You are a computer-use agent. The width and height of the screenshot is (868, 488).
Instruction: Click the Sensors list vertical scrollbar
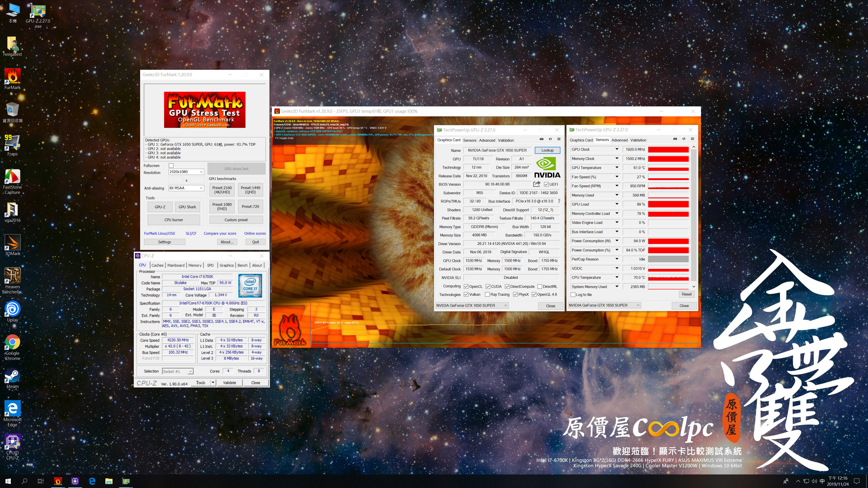694,217
